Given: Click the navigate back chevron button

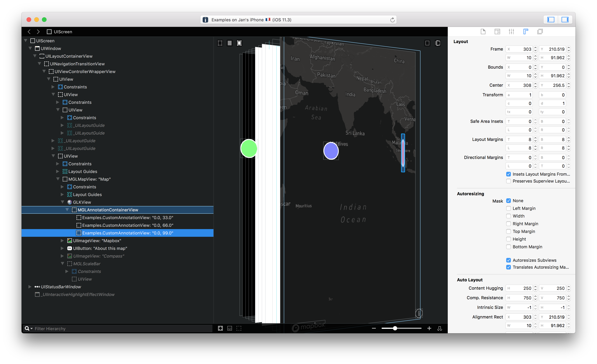Looking at the screenshot, I should coord(29,32).
